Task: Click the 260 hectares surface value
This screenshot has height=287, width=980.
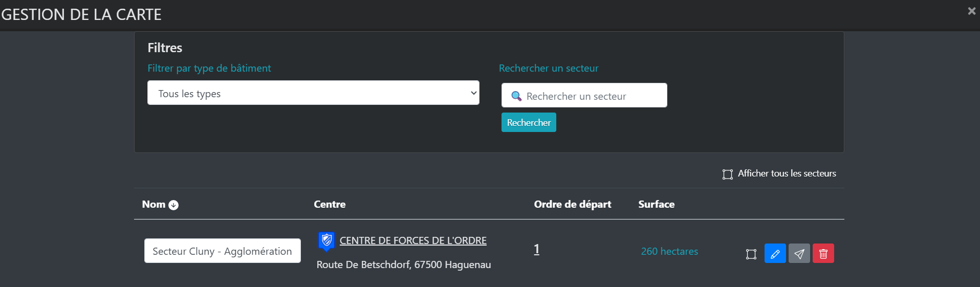Action: [x=669, y=251]
